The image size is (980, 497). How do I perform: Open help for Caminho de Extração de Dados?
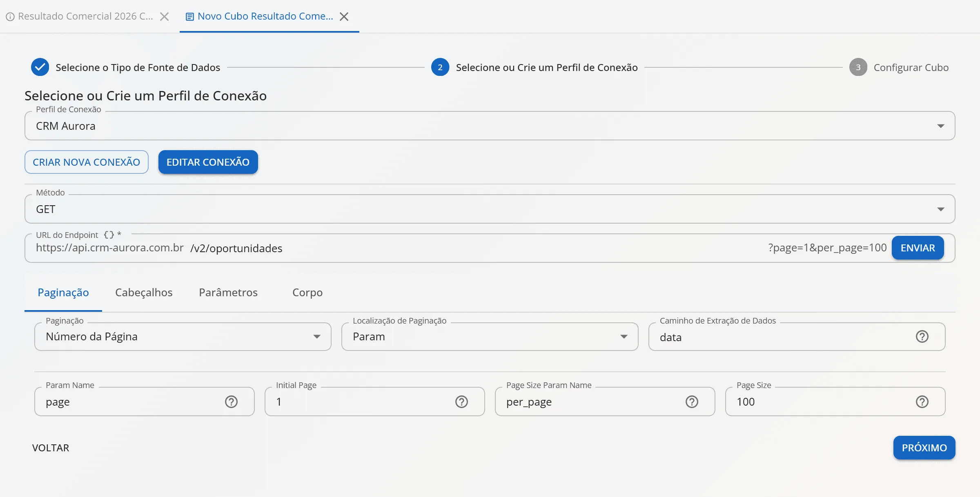click(x=922, y=337)
